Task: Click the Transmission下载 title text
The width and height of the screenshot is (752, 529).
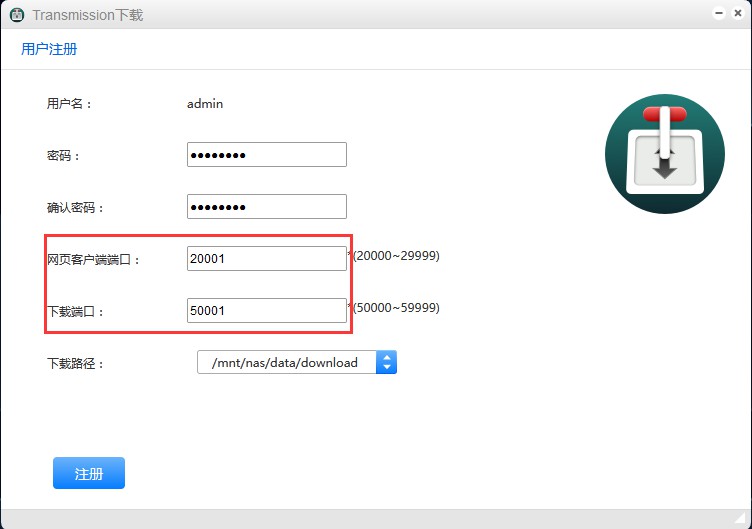Action: coord(87,15)
